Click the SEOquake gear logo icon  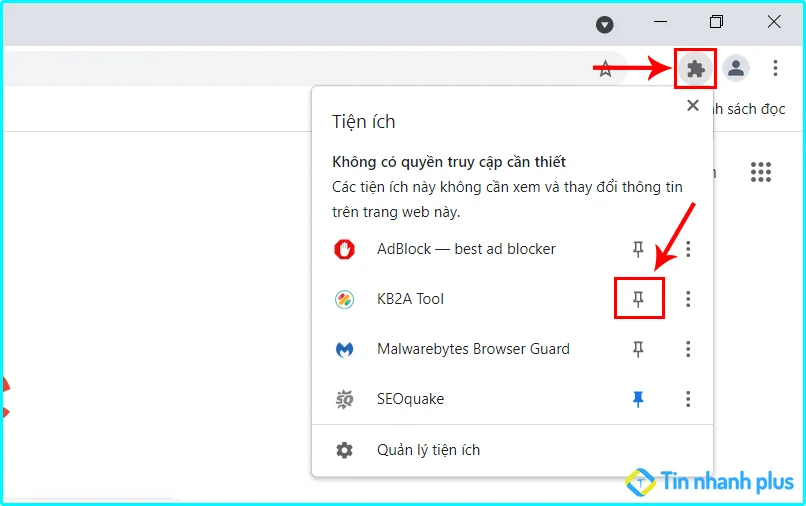[344, 399]
